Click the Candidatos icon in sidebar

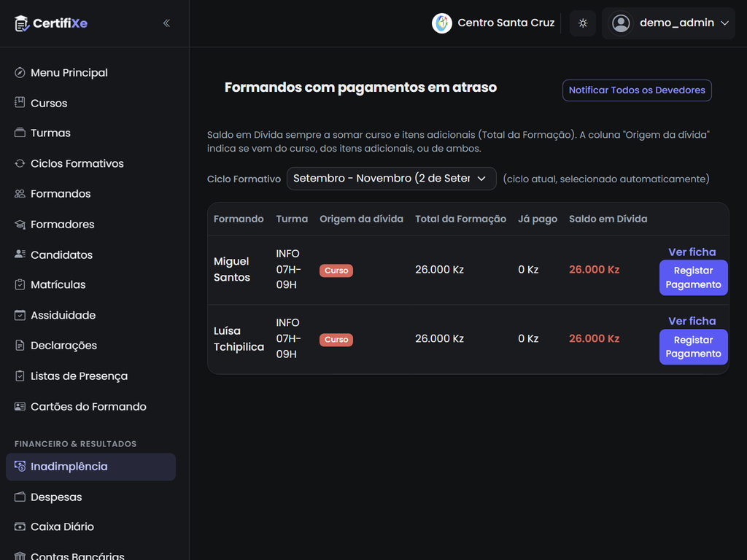tap(20, 254)
